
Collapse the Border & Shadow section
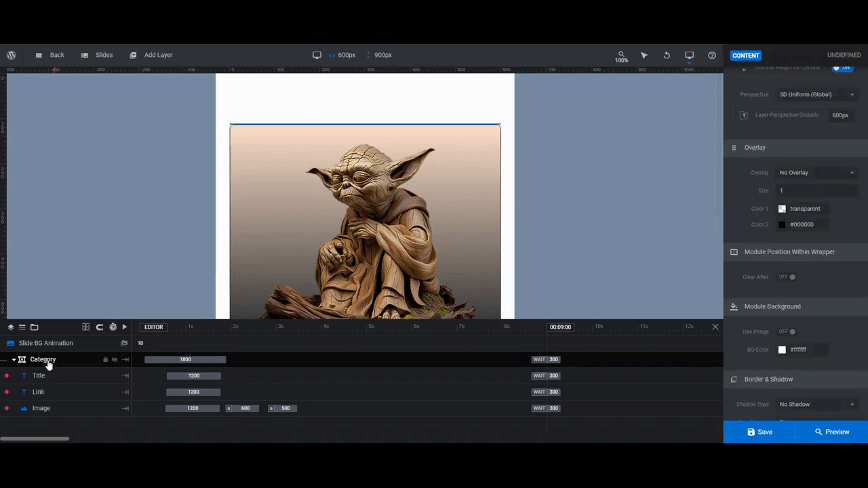[x=796, y=380]
